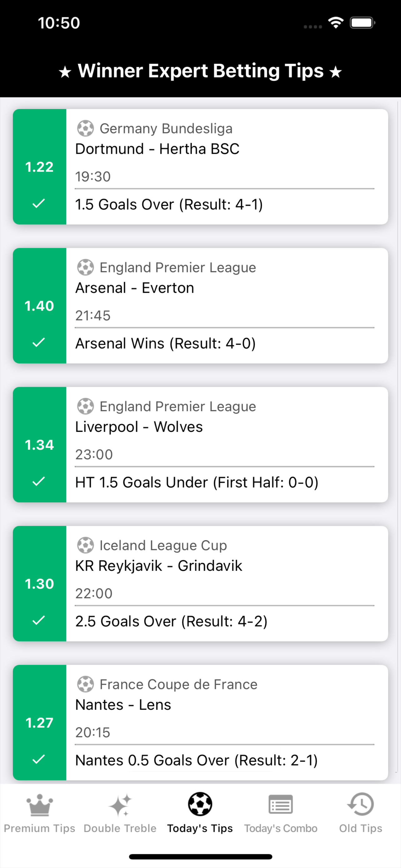Tap the checkmark on the Arsenal tip
The width and height of the screenshot is (401, 868).
point(39,342)
